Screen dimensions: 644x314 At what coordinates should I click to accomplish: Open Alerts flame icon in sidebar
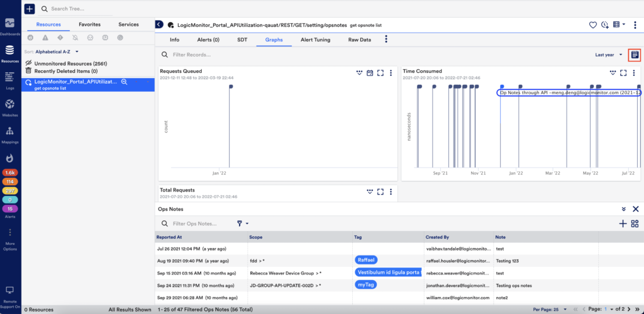10,158
